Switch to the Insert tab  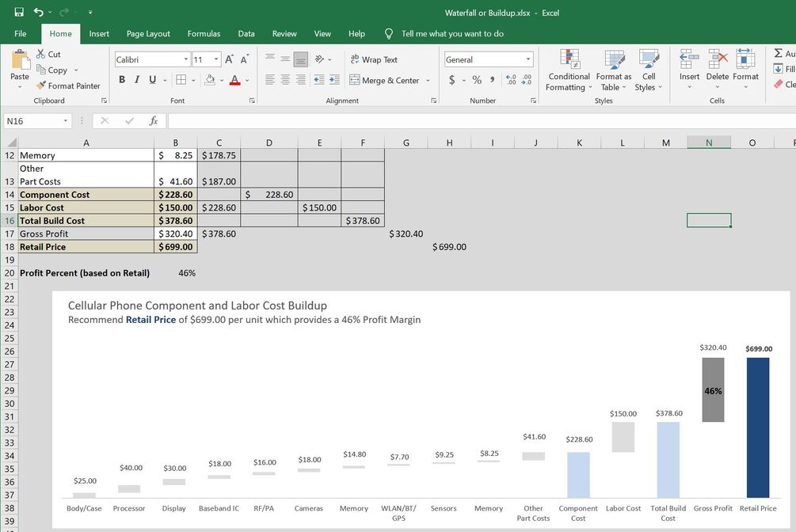coord(99,33)
